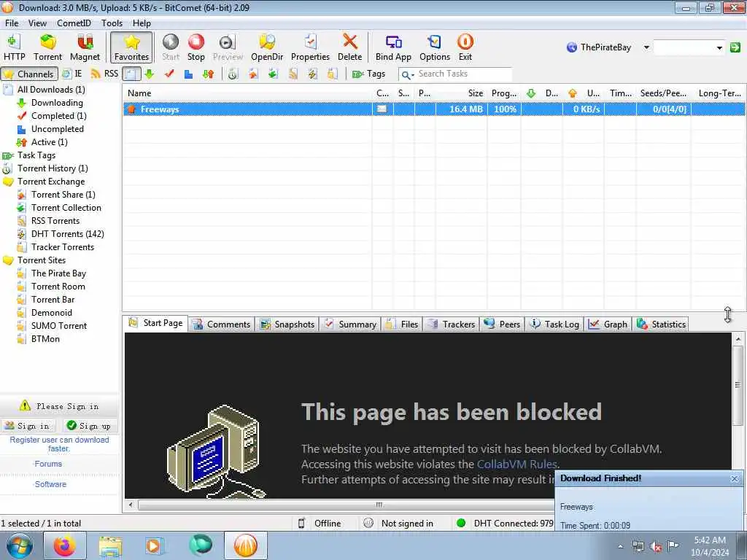Select Torrent Share (1) in the sidebar

(x=63, y=194)
